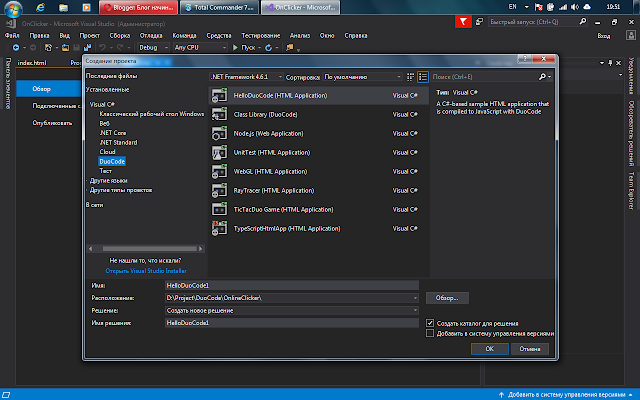
Task: Open the .NET Framework 4.6.1 dropdown
Action: click(x=246, y=77)
